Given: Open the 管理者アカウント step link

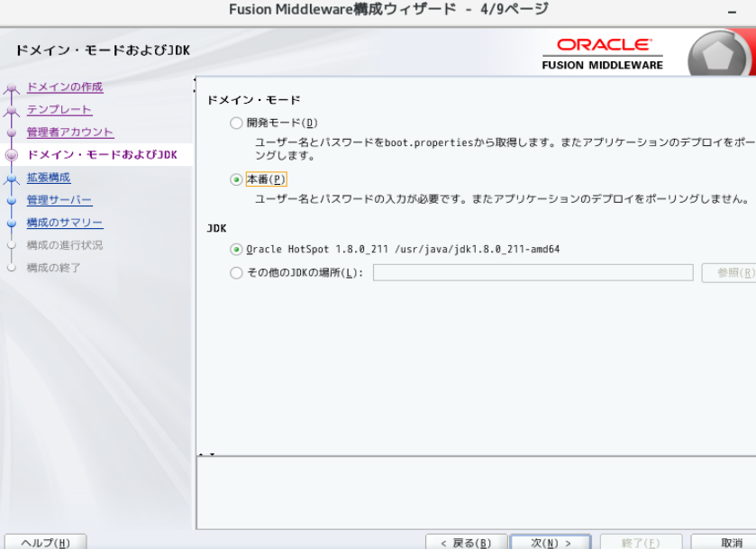Looking at the screenshot, I should pyautogui.click(x=70, y=133).
